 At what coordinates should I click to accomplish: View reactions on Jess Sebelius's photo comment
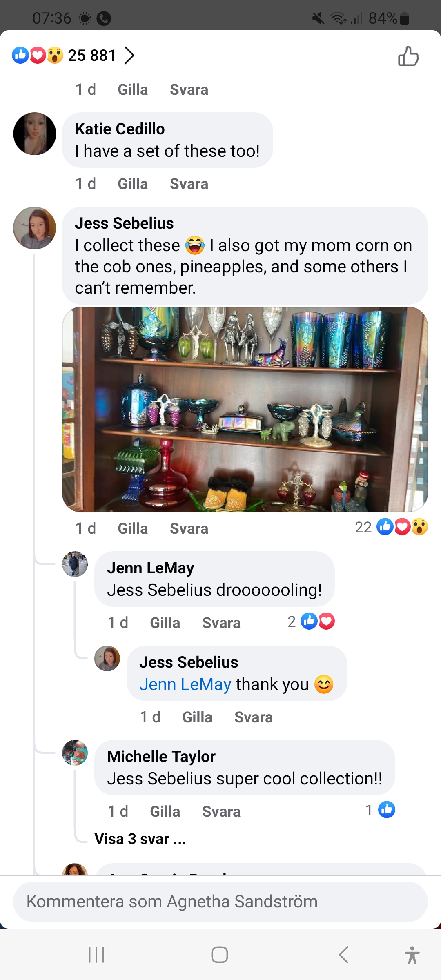[x=391, y=527]
